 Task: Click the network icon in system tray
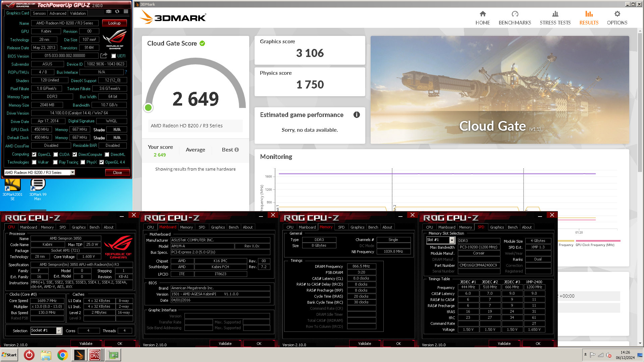click(601, 355)
